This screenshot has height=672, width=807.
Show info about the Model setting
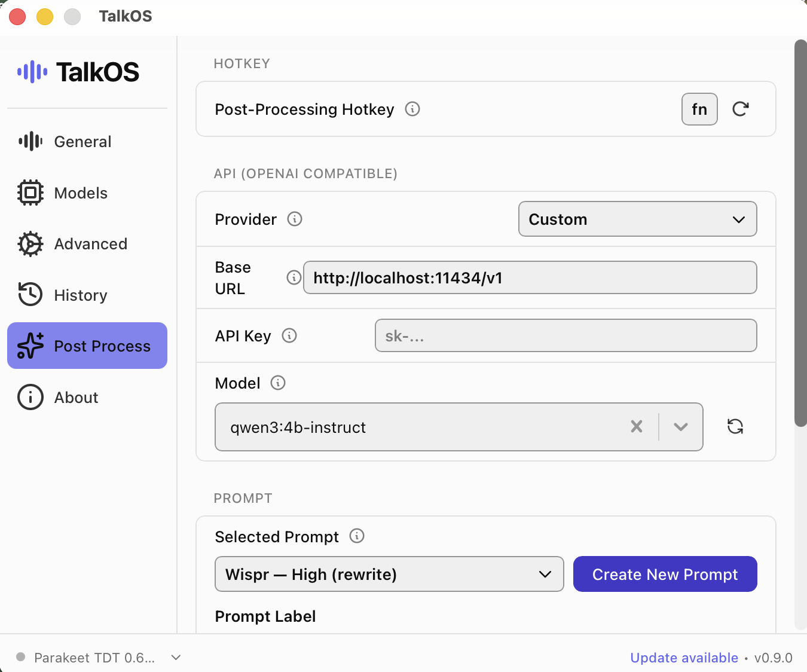tap(278, 383)
